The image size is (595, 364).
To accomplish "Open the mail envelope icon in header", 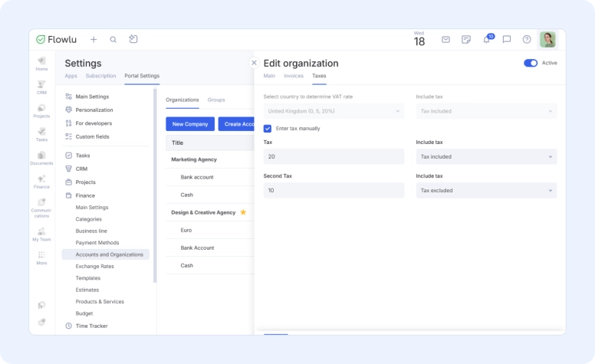I will pyautogui.click(x=445, y=40).
